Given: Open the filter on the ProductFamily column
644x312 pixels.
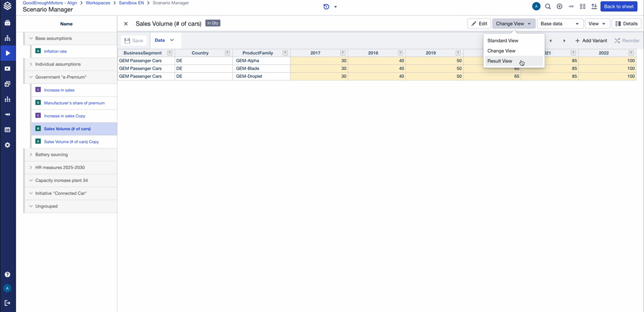Looking at the screenshot, I should click(285, 53).
